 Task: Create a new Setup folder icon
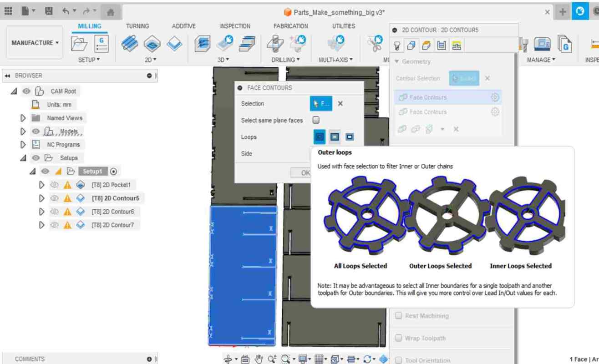point(79,44)
